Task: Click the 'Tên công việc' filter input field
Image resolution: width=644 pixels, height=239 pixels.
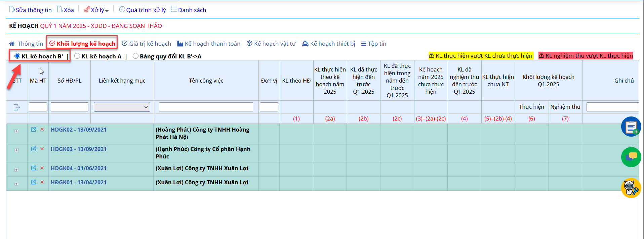Action: [x=206, y=107]
